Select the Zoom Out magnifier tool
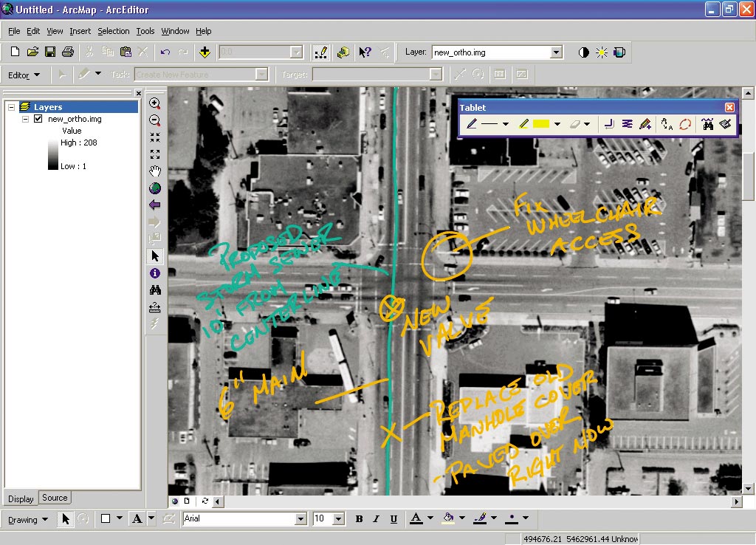Viewport: 756px width, 545px height. coord(155,120)
